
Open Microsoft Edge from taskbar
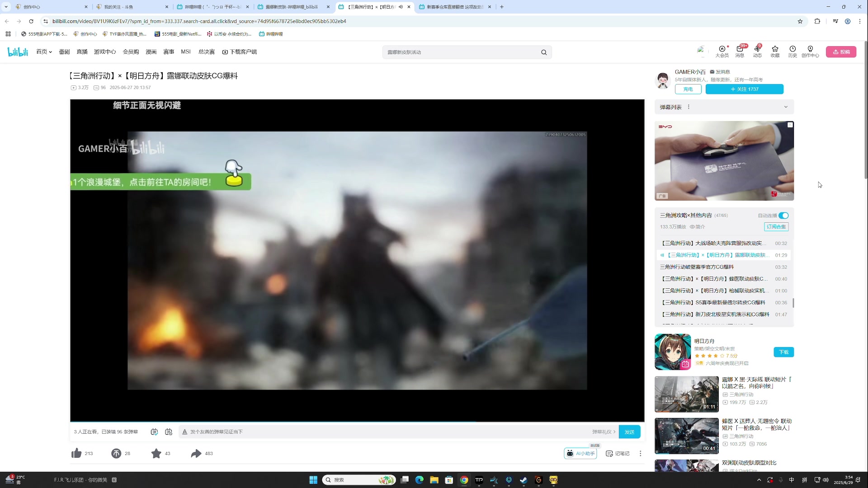point(419,480)
